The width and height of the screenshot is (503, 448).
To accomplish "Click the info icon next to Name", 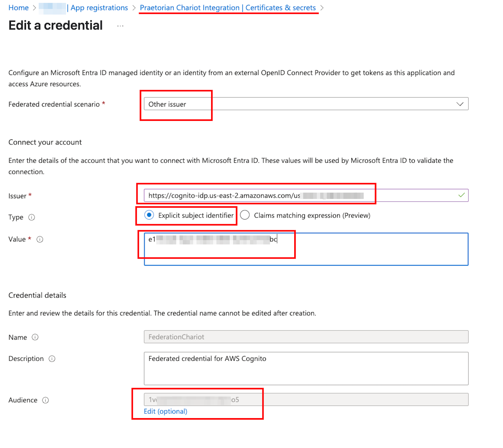I will click(x=35, y=337).
